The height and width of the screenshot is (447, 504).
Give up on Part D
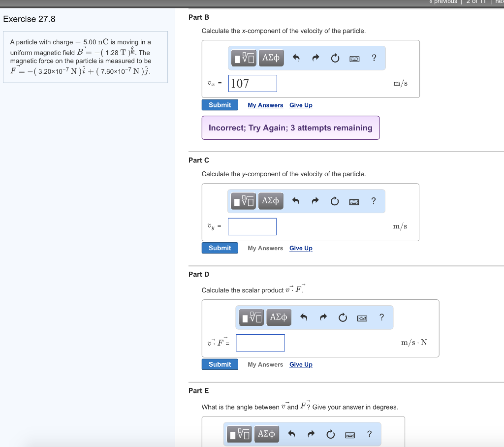(301, 365)
